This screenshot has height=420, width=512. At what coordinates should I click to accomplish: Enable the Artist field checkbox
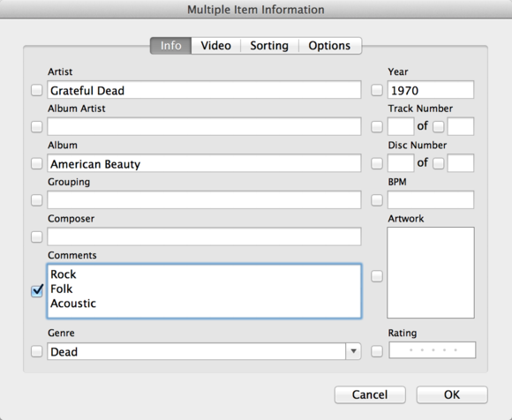[x=36, y=90]
